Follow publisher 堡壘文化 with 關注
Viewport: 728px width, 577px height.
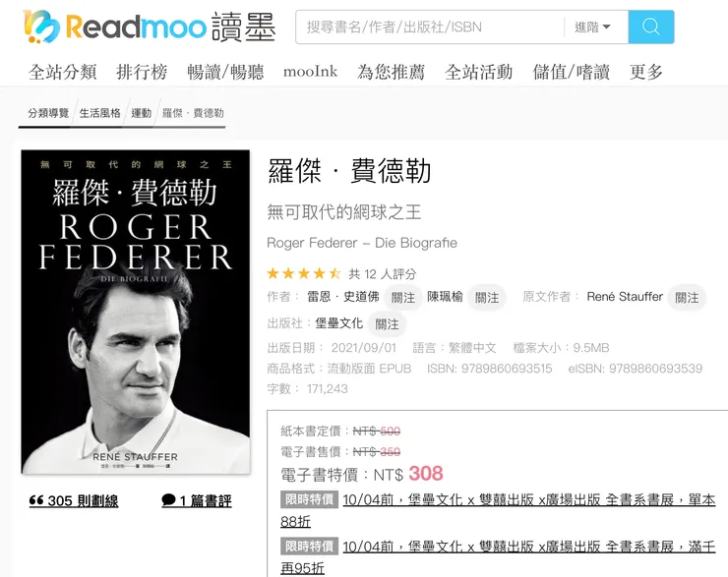point(387,323)
